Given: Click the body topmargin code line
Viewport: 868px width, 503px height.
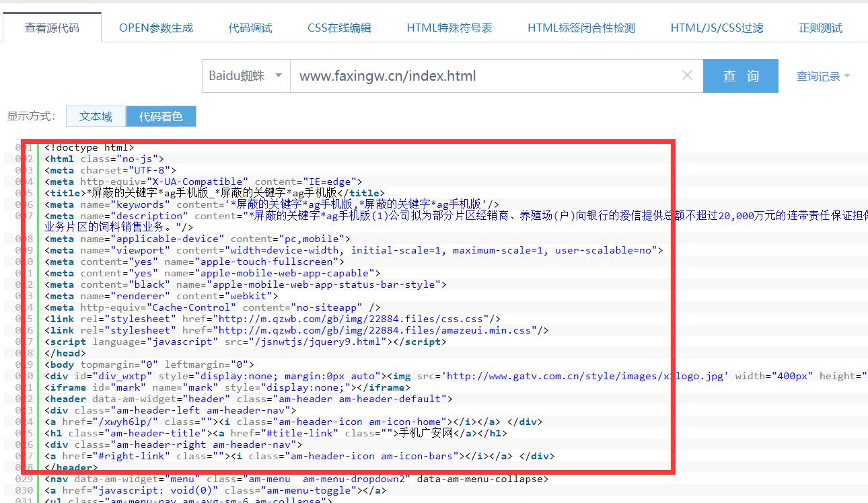Looking at the screenshot, I should (x=149, y=364).
